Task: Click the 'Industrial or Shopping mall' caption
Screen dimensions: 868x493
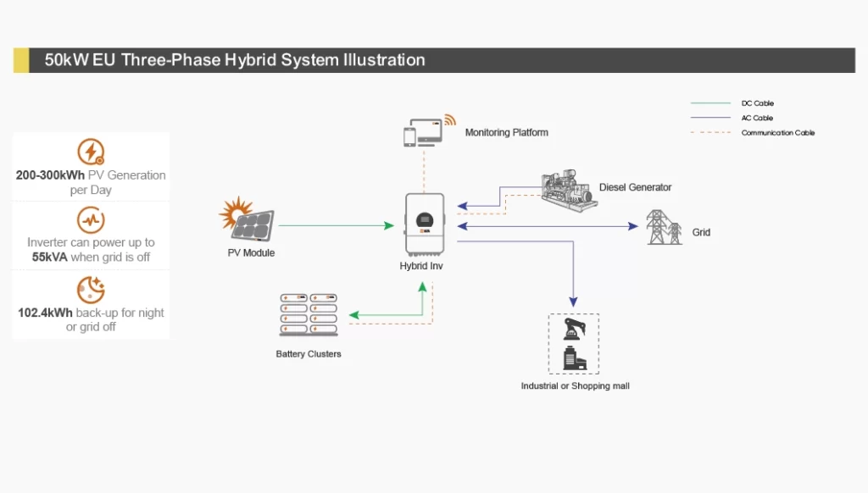Action: point(576,386)
